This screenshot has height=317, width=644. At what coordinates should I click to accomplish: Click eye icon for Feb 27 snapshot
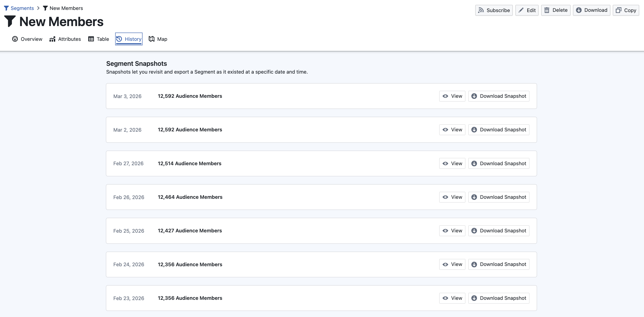[x=445, y=164]
